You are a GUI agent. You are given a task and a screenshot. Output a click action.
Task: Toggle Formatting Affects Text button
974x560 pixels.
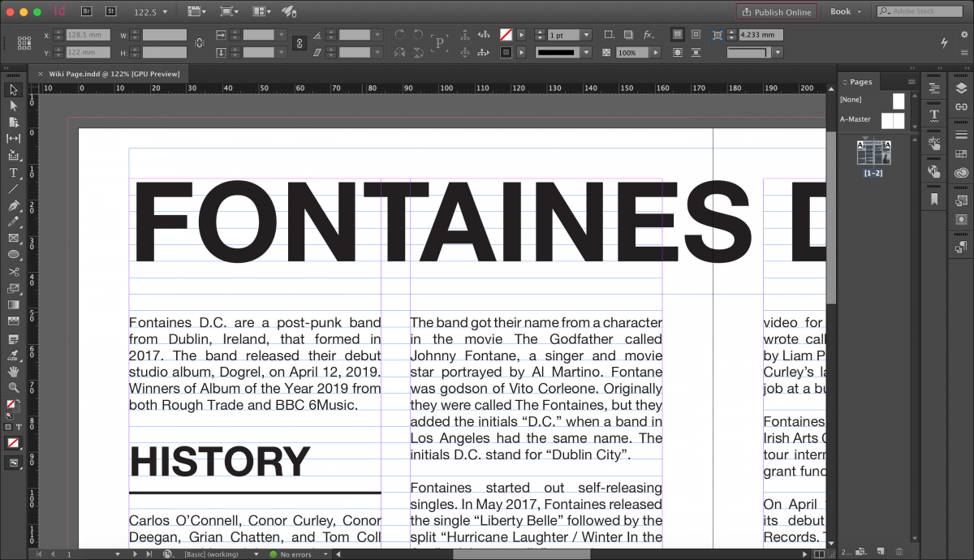pos(19,427)
